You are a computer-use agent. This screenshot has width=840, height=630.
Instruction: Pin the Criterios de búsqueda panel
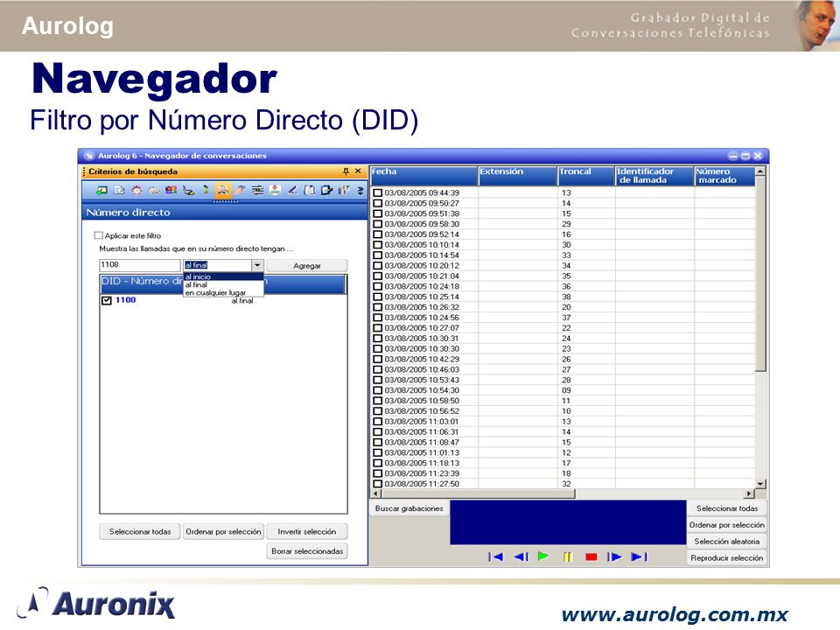346,171
